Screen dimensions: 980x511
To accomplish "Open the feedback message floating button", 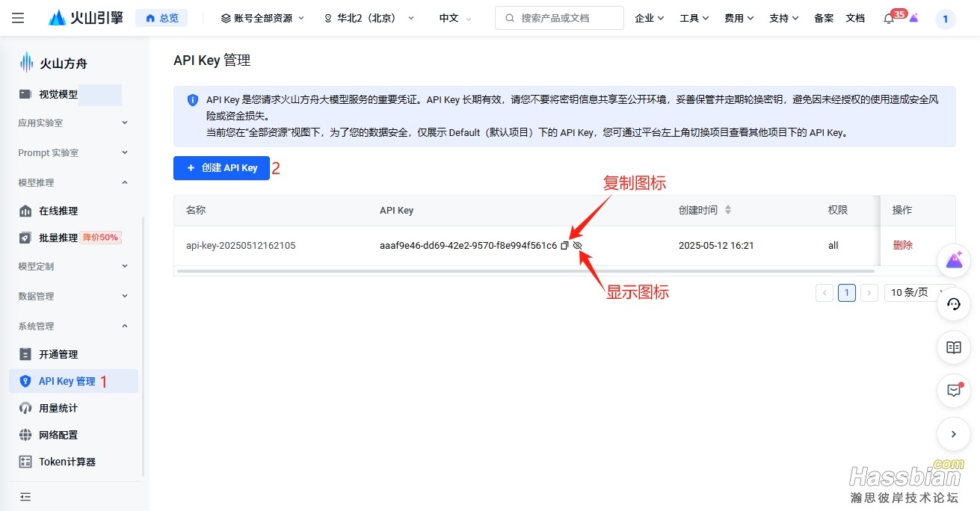I will pos(954,391).
